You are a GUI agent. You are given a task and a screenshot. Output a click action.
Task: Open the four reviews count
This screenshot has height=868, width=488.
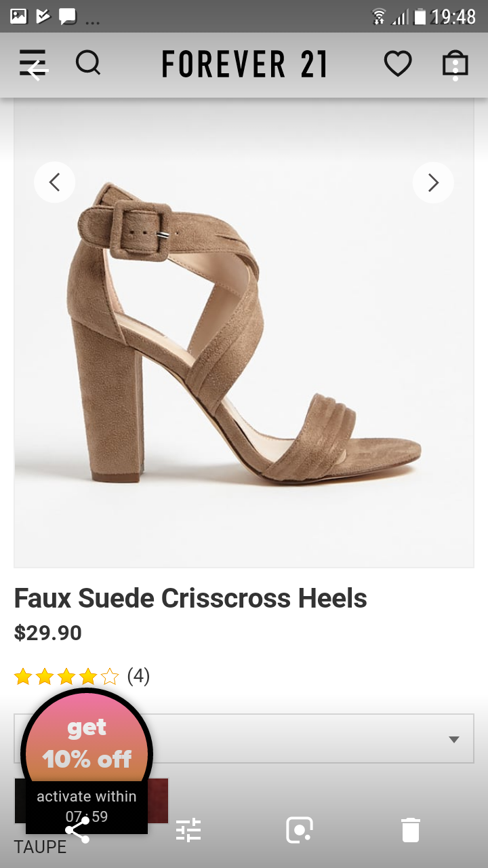pos(138,676)
